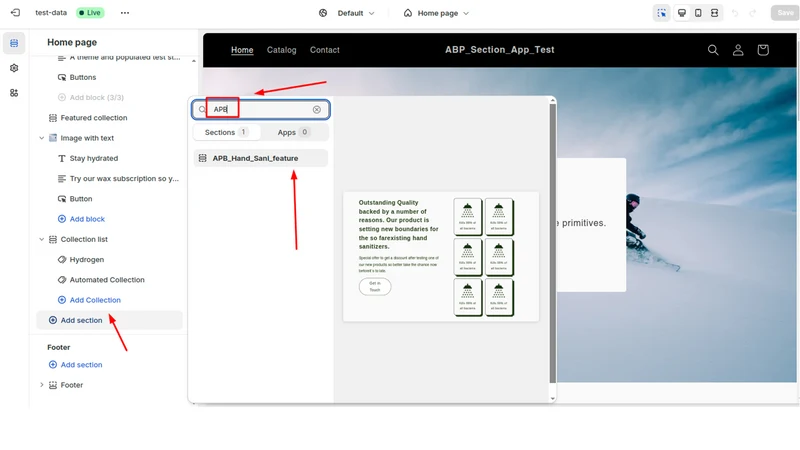Switch to the Apps tab
This screenshot has width=800, height=450.
(x=293, y=132)
